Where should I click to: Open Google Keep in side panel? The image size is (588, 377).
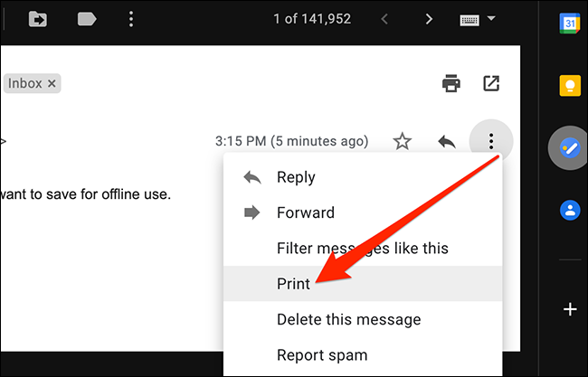click(570, 85)
